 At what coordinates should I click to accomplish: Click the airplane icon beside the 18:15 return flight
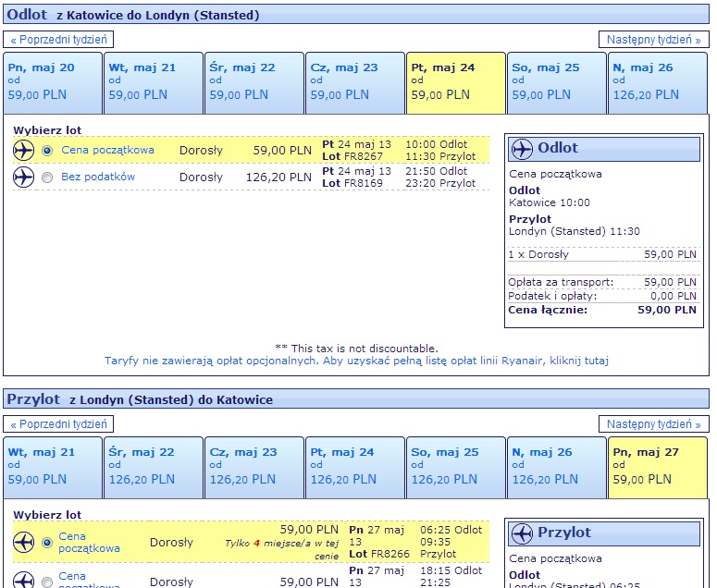[x=24, y=581]
